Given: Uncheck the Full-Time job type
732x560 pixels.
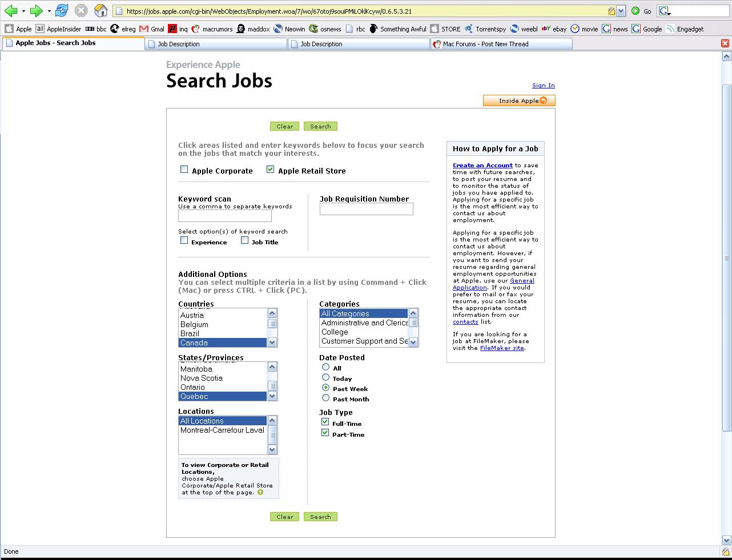Looking at the screenshot, I should coord(325,422).
